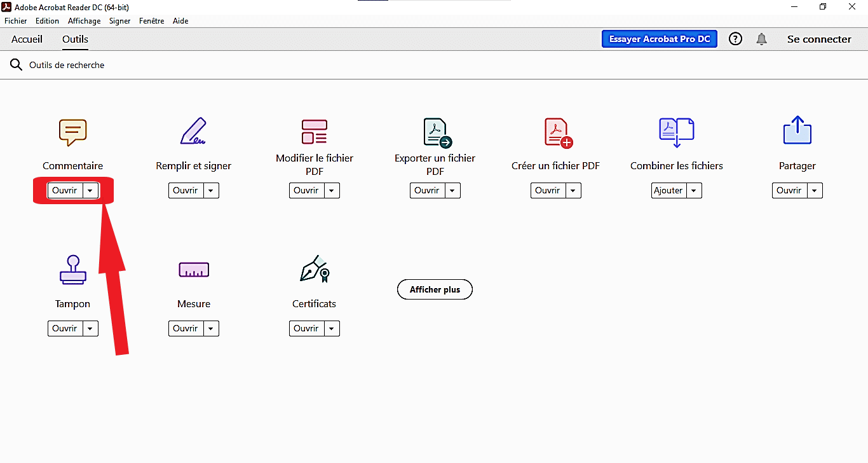Click Ajouter under Combiner les fichiers
The width and height of the screenshot is (868, 463).
click(668, 191)
